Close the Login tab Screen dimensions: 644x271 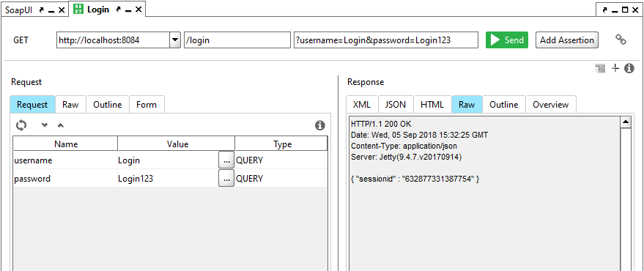coord(138,10)
